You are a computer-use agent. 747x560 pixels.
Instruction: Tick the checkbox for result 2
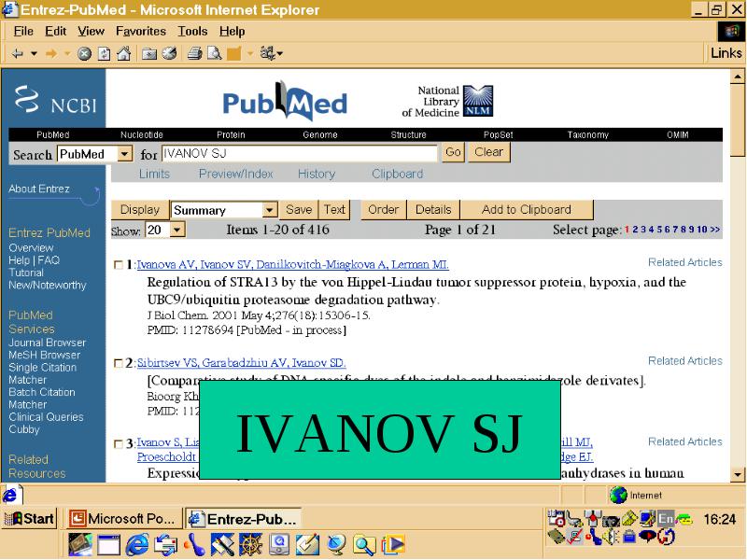click(119, 363)
